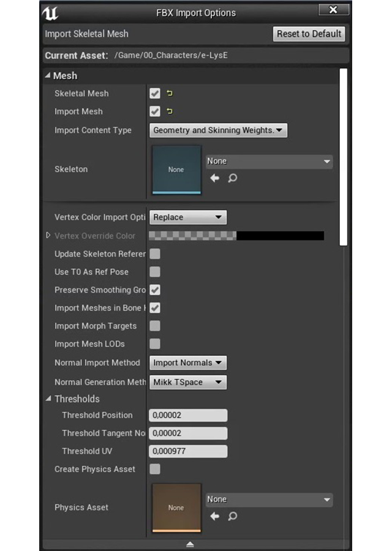This screenshot has height=551, width=392.
Task: Close the FBX Import Options window
Action: click(x=334, y=9)
